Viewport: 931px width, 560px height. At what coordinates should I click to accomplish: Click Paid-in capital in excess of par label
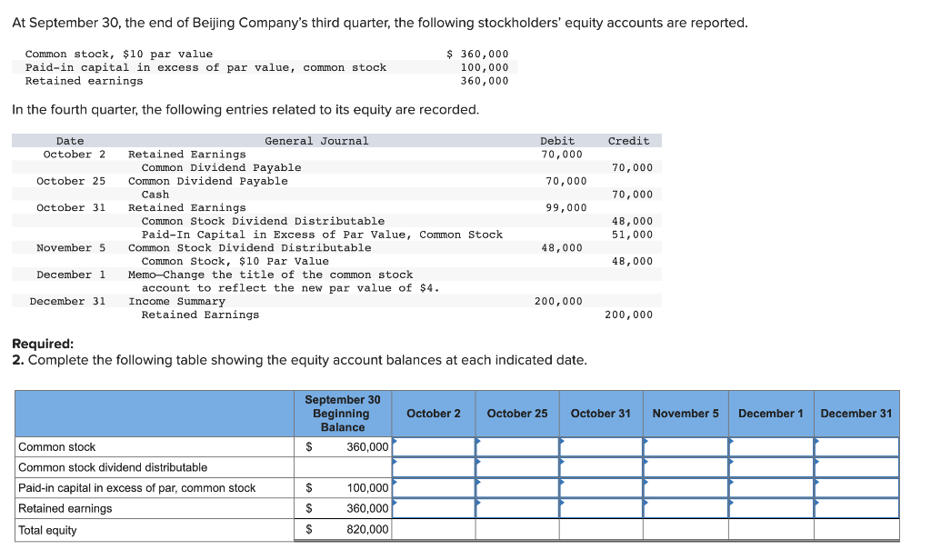tap(136, 488)
